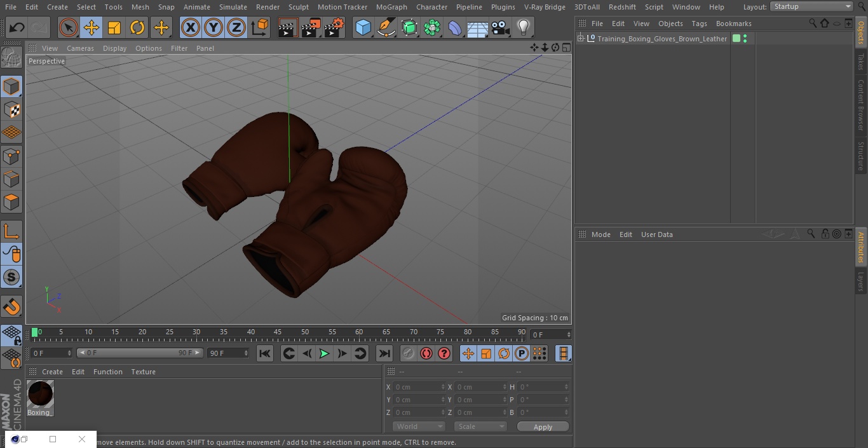Open the Structure side tab
The image size is (868, 448).
(861, 156)
